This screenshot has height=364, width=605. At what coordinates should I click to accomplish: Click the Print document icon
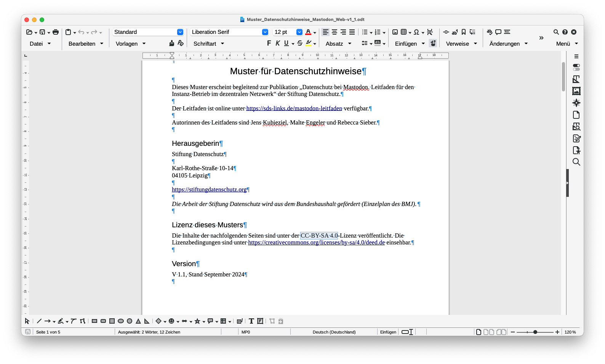click(56, 32)
